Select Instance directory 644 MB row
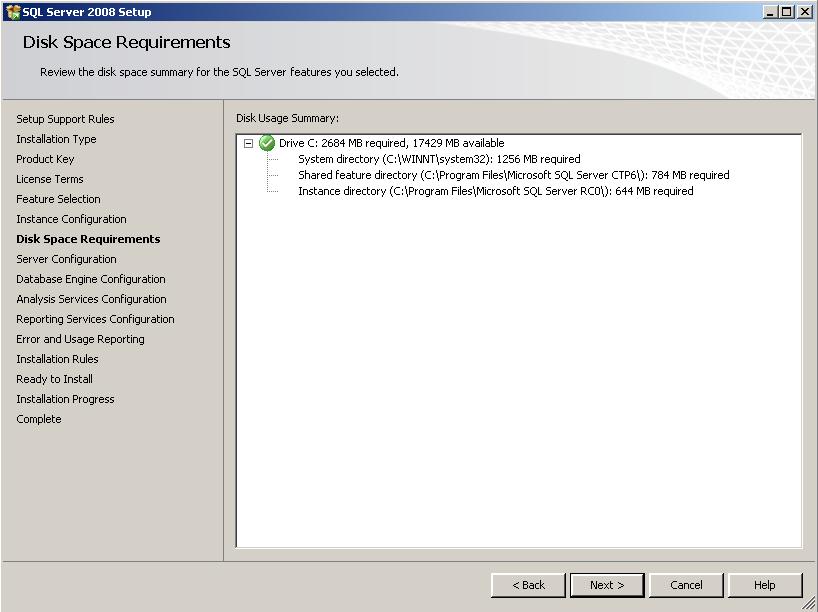Screen dimensions: 818x612 coord(496,191)
